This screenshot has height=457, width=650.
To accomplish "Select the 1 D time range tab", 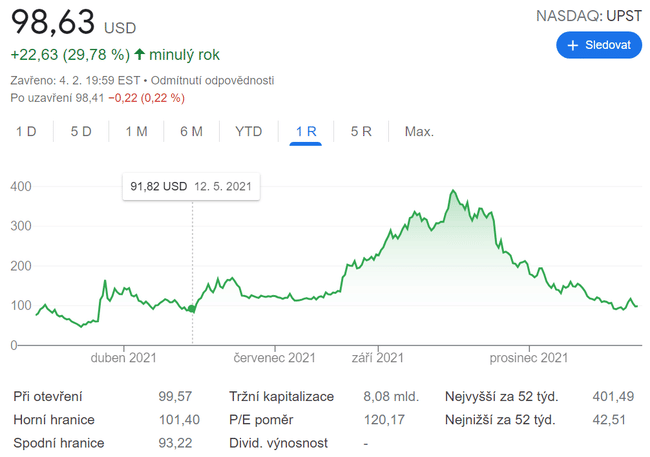I will (x=26, y=131).
